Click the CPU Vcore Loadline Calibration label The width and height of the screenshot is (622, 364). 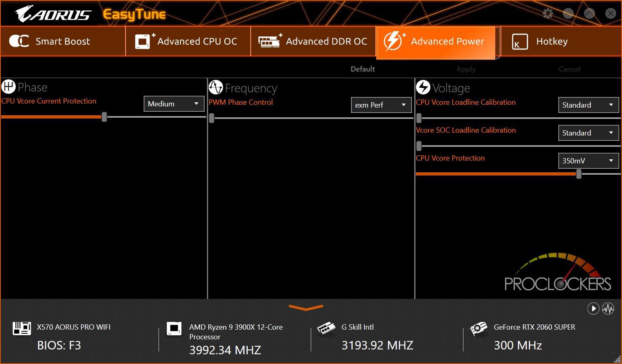466,102
